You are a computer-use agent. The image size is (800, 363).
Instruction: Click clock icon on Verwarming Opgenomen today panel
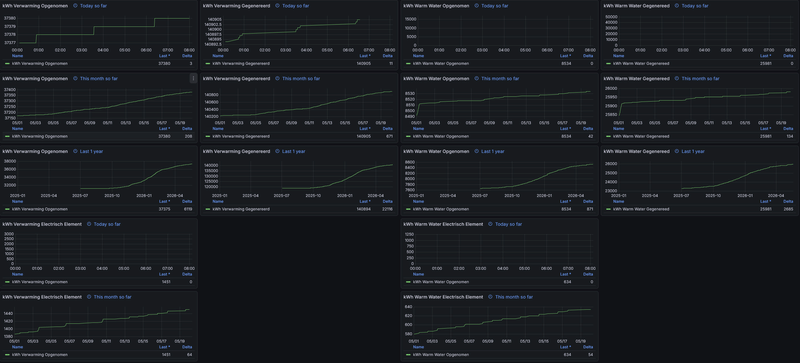coord(76,6)
